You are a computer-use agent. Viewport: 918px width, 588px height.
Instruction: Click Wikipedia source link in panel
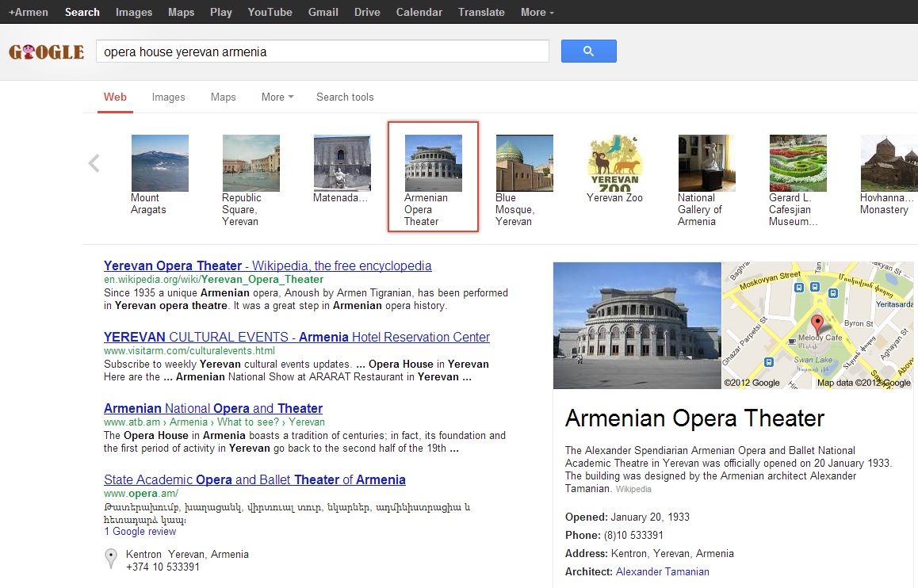pos(633,489)
